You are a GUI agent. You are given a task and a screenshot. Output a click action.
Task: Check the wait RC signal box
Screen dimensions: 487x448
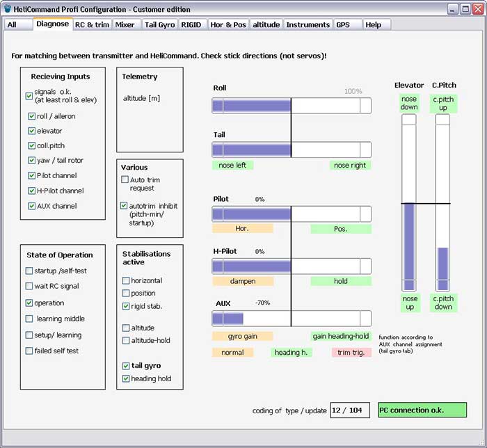click(29, 286)
